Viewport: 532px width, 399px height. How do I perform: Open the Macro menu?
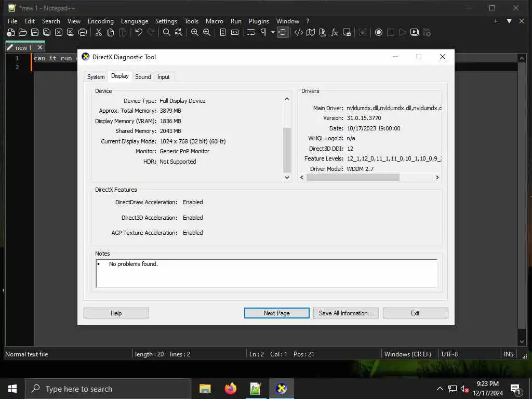pos(215,21)
